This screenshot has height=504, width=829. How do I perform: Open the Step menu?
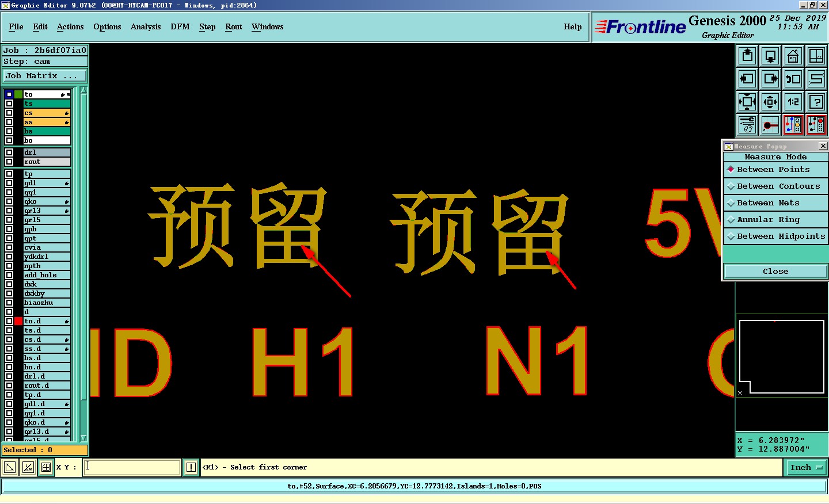pos(207,26)
